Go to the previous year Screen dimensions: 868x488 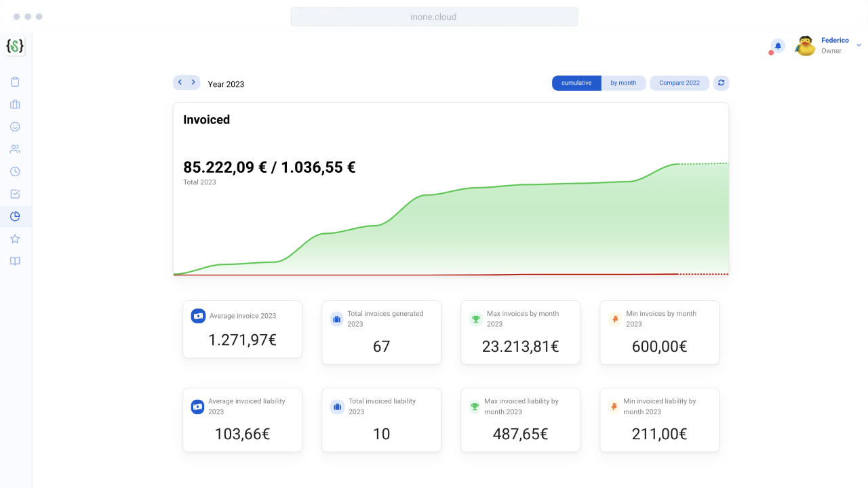click(x=180, y=83)
